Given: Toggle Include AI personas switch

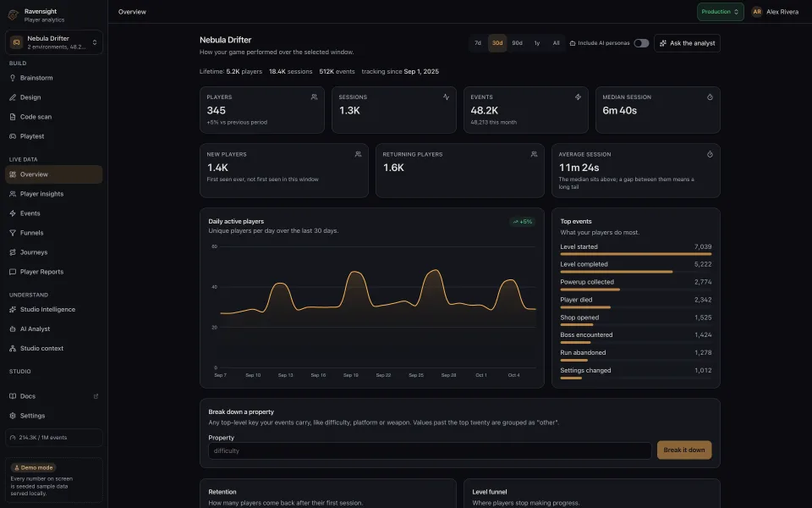Looking at the screenshot, I should pyautogui.click(x=642, y=43).
